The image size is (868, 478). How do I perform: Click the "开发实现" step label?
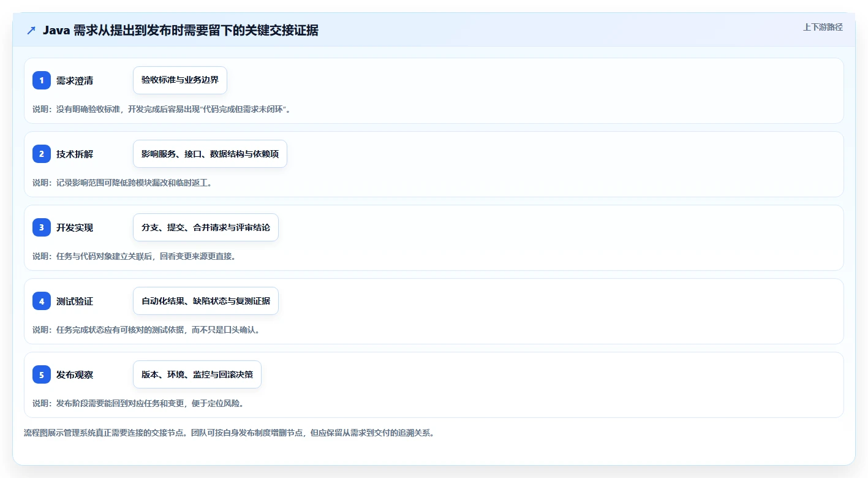(75, 227)
